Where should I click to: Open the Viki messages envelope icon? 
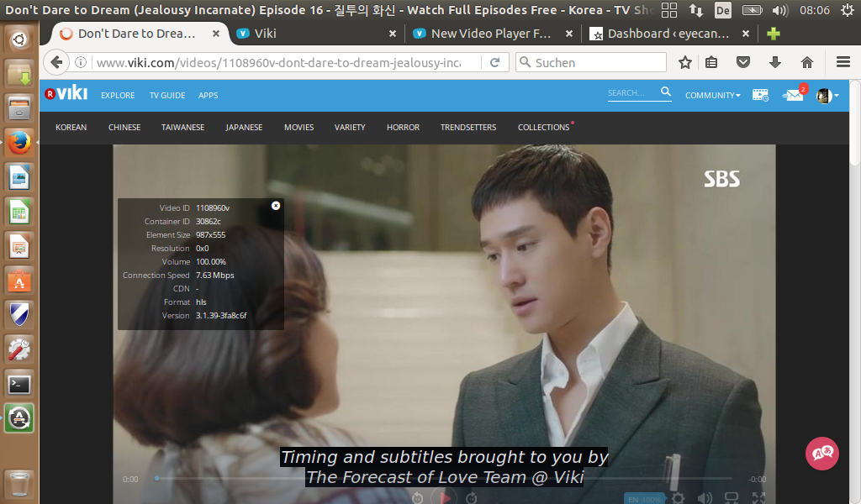click(792, 96)
